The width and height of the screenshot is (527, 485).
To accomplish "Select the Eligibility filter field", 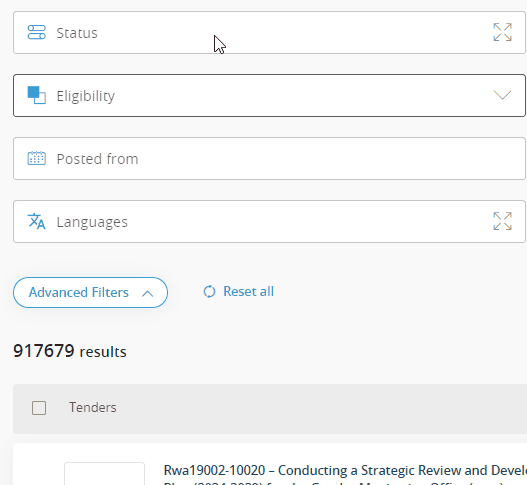I will click(269, 95).
